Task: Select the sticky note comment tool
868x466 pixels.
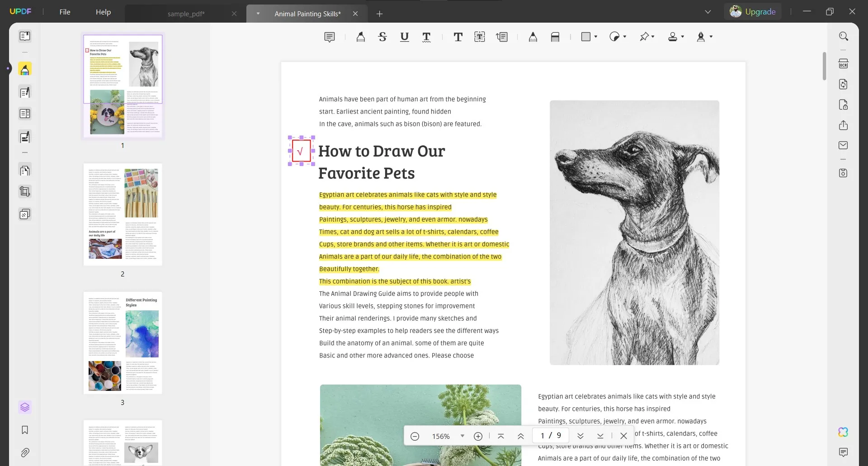Action: 330,37
